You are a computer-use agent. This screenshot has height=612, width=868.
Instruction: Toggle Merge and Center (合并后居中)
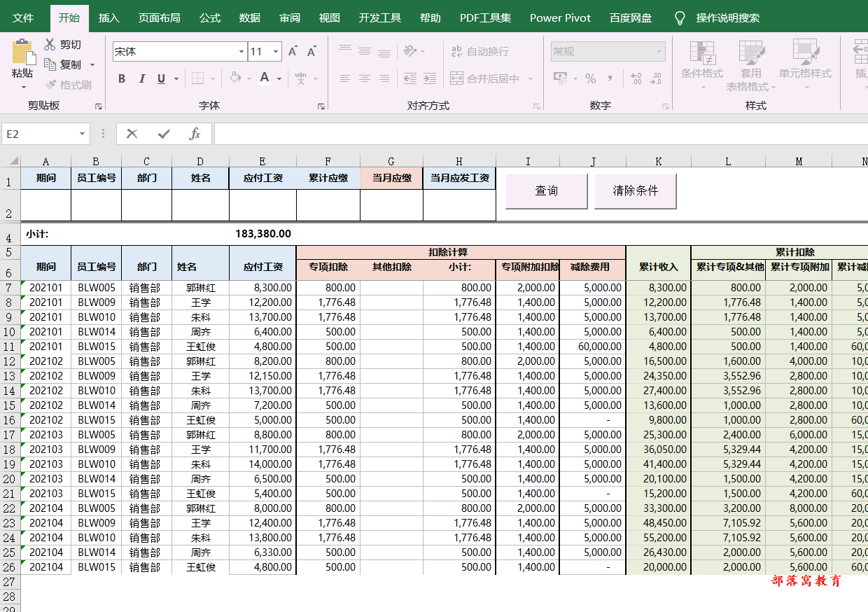point(485,78)
